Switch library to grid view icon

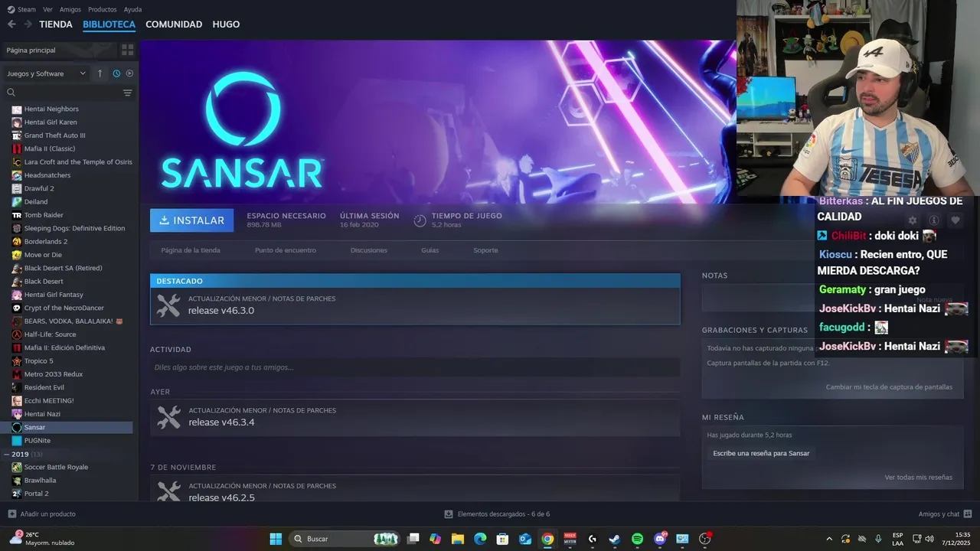tap(127, 50)
